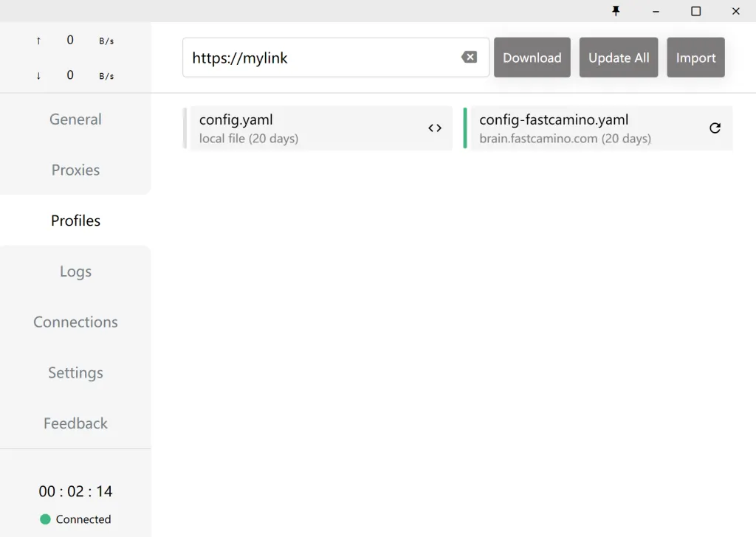This screenshot has height=537, width=756.
Task: Click the Update All button
Action: (619, 58)
